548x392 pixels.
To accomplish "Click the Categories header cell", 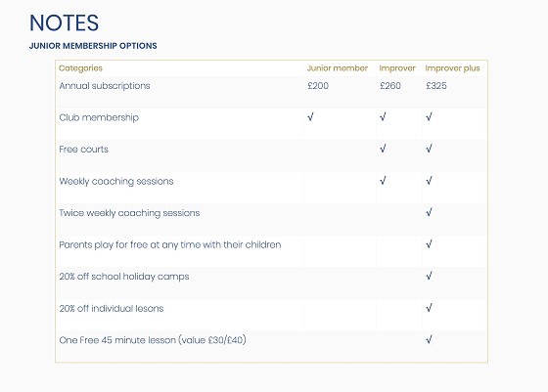I will tap(80, 68).
